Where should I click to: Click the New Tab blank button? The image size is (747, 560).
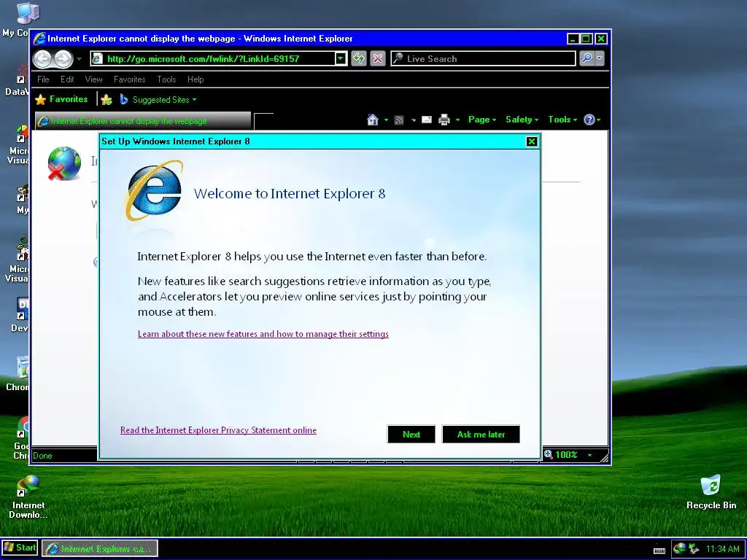pos(263,121)
